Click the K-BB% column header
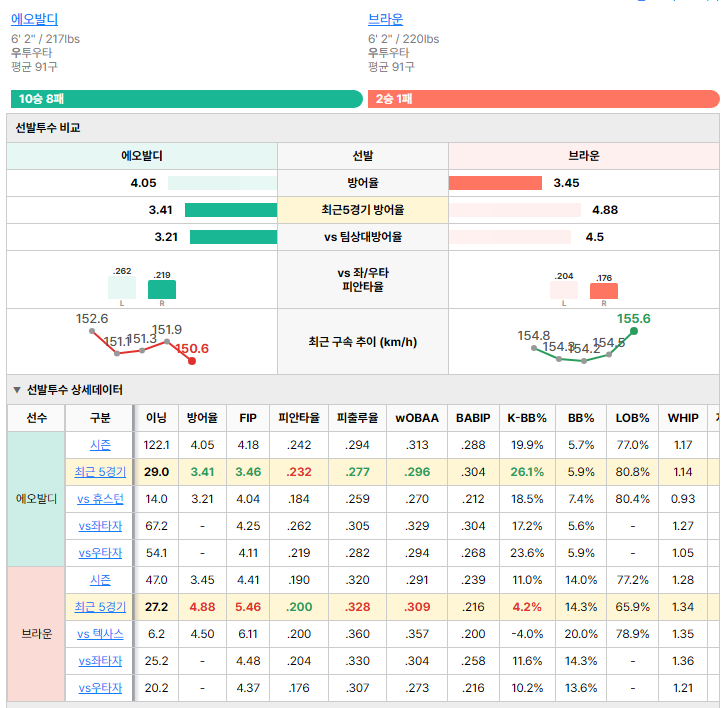726x708 pixels. coord(527,418)
